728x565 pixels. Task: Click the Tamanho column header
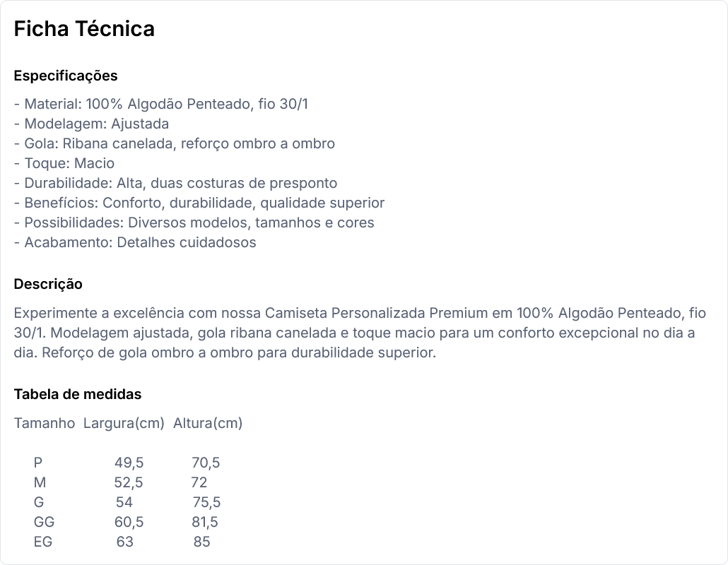[x=45, y=424]
